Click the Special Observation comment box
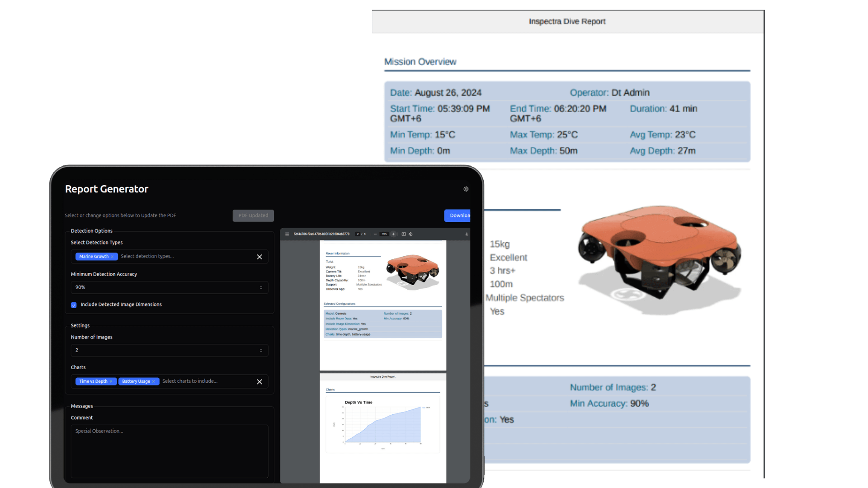The width and height of the screenshot is (868, 488). (169, 451)
